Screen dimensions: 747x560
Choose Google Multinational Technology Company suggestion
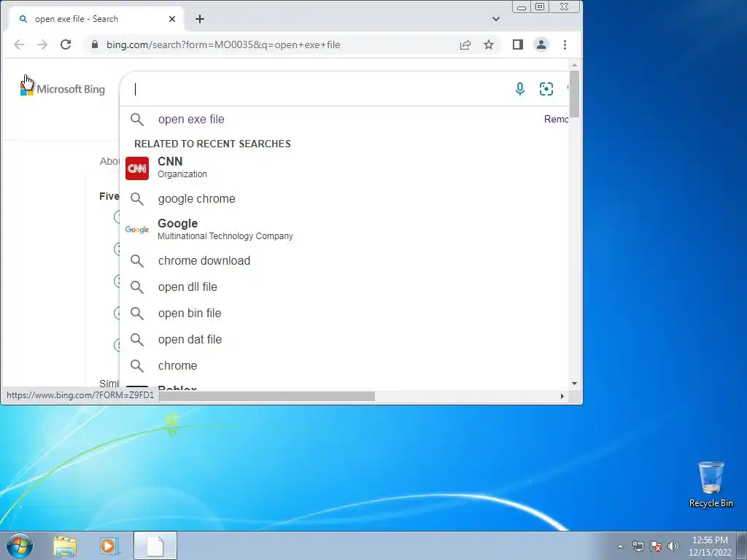[344, 230]
